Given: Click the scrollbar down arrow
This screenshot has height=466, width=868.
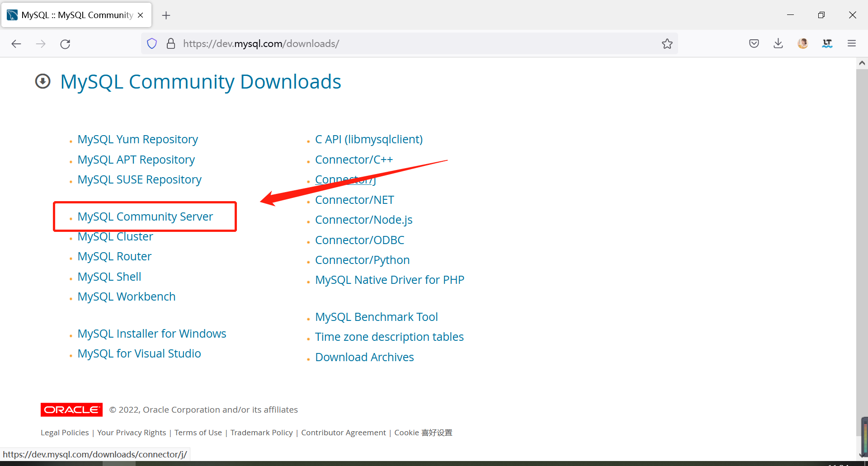Looking at the screenshot, I should 862,455.
